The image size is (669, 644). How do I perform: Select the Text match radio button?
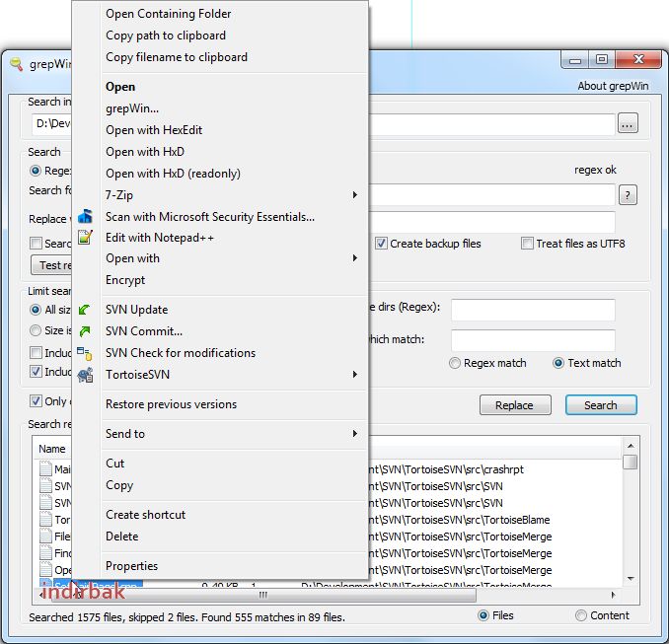tap(558, 363)
